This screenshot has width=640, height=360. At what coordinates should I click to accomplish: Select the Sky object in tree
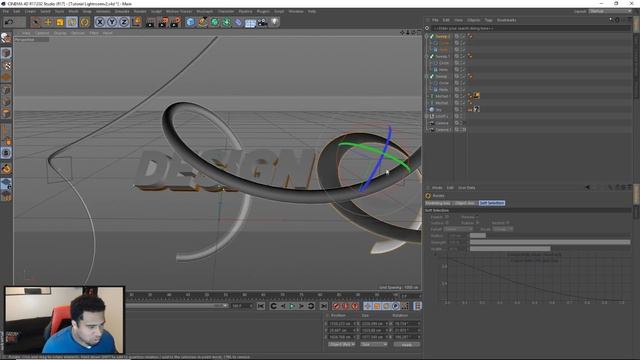[439, 109]
